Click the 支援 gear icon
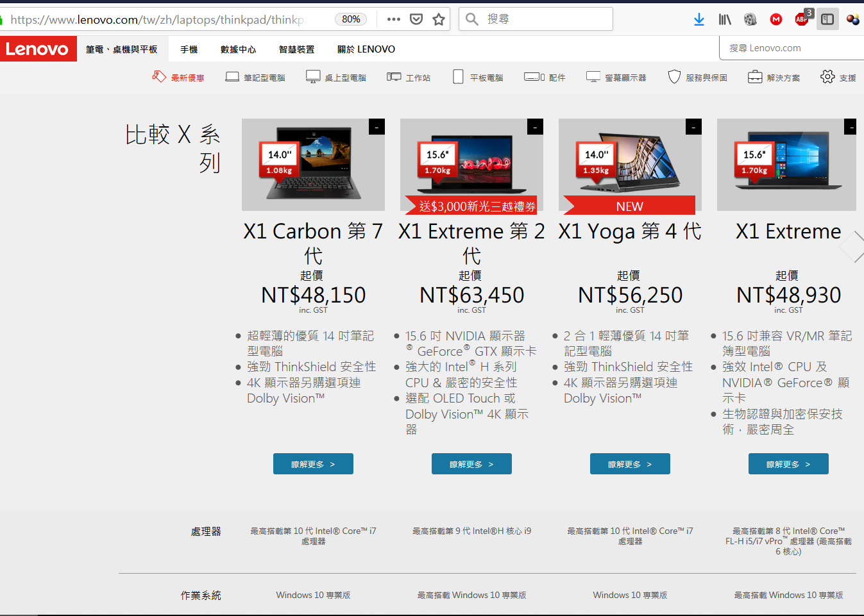 pos(827,77)
